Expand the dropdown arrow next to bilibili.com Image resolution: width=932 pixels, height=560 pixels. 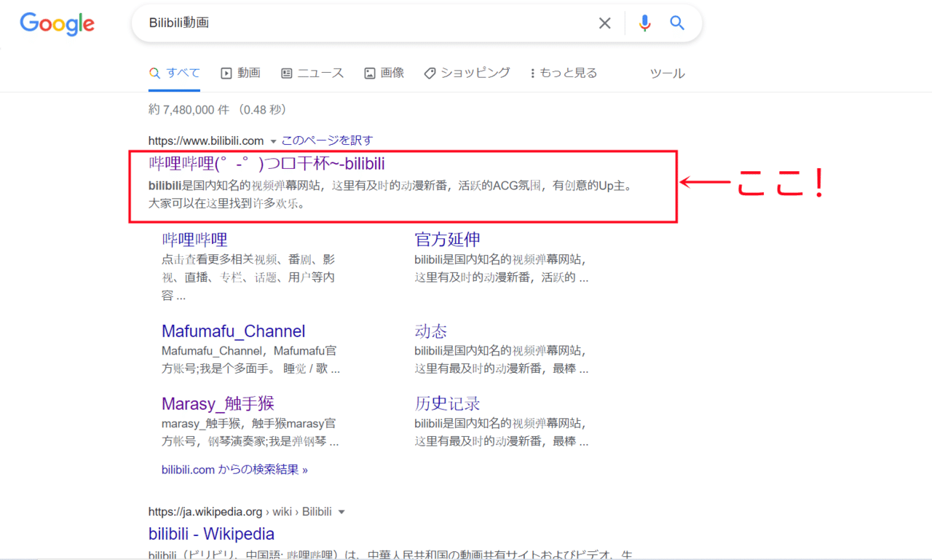(272, 140)
